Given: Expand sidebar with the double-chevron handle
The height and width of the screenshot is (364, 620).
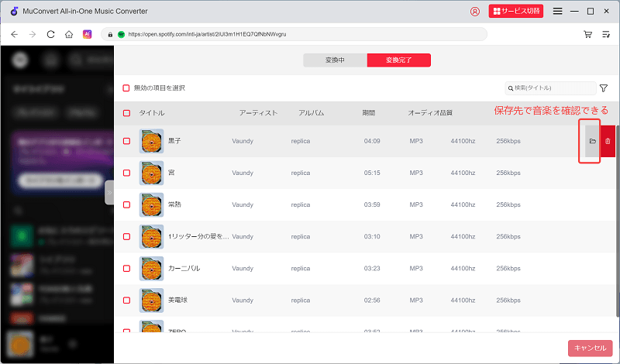Looking at the screenshot, I should point(109,193).
